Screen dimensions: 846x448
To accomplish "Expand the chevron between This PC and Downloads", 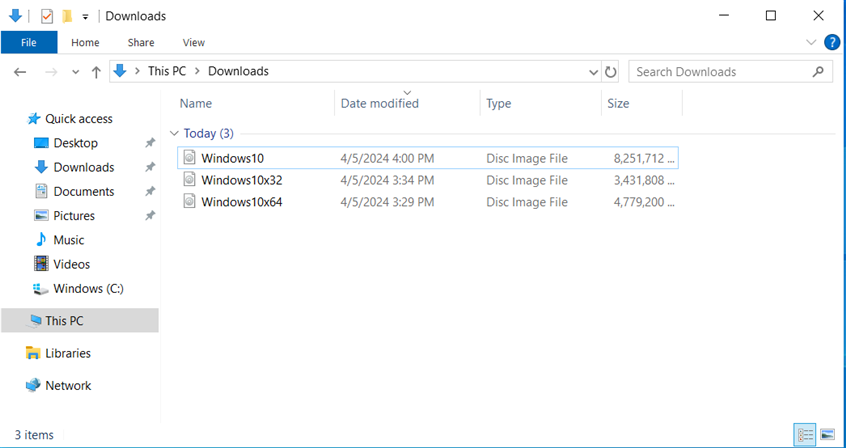I will (197, 71).
